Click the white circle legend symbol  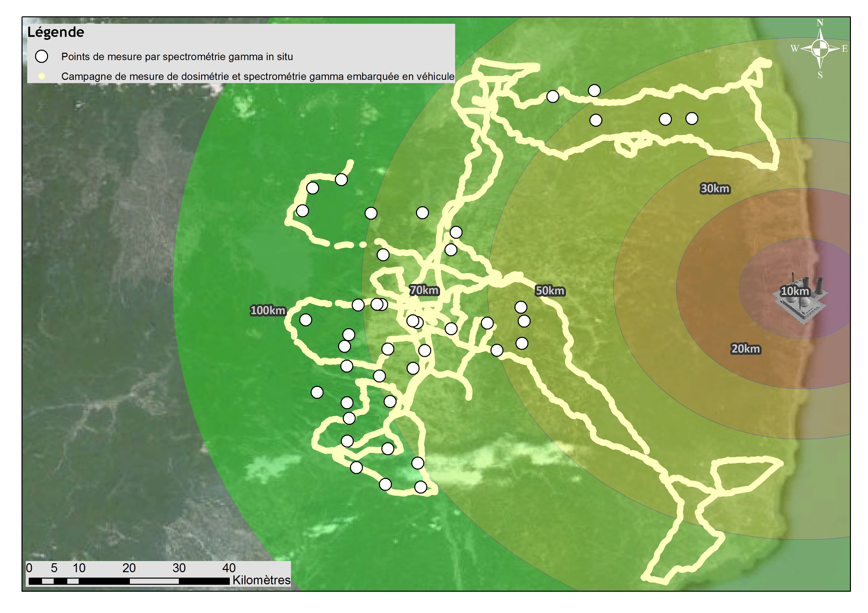click(x=41, y=56)
